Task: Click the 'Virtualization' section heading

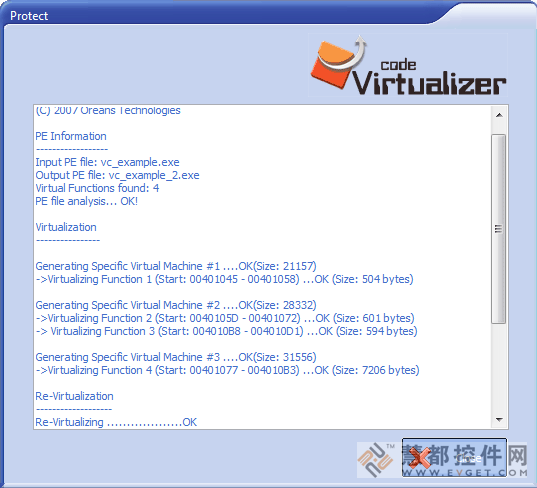Action: pyautogui.click(x=66, y=227)
